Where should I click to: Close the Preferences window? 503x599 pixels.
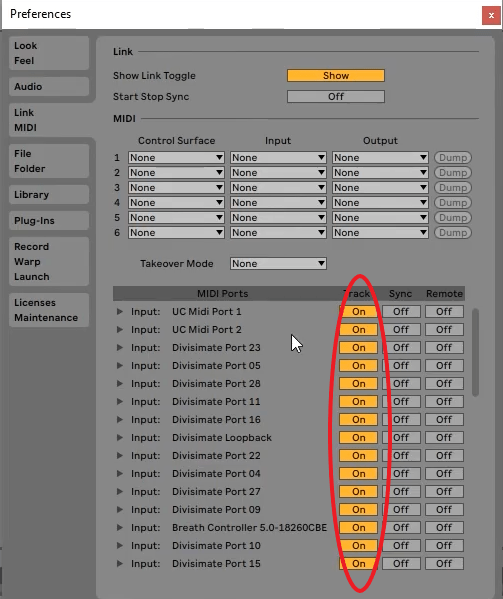[491, 15]
